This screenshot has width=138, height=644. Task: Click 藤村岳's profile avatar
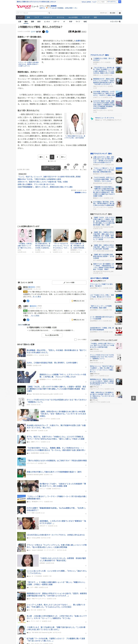coord(20,288)
